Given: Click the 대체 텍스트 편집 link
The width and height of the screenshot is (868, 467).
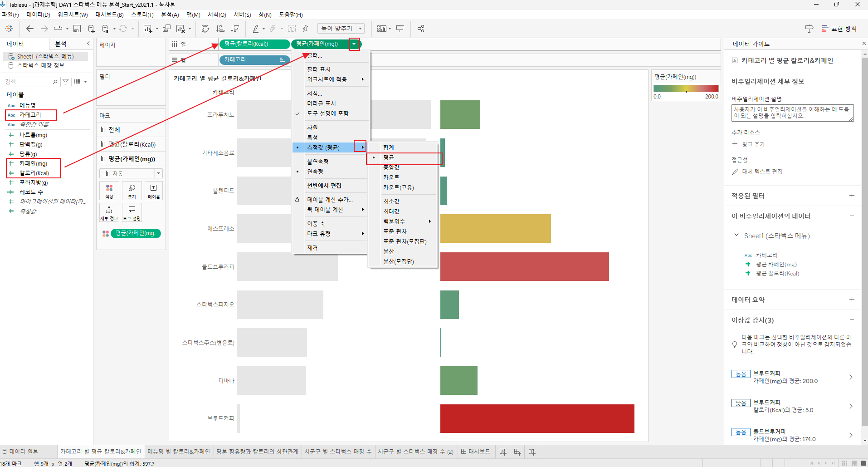Looking at the screenshot, I should pos(762,172).
